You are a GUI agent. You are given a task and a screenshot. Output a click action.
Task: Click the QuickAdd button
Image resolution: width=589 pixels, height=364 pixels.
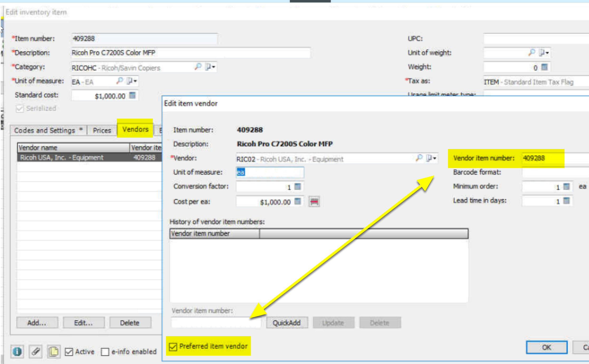click(287, 323)
